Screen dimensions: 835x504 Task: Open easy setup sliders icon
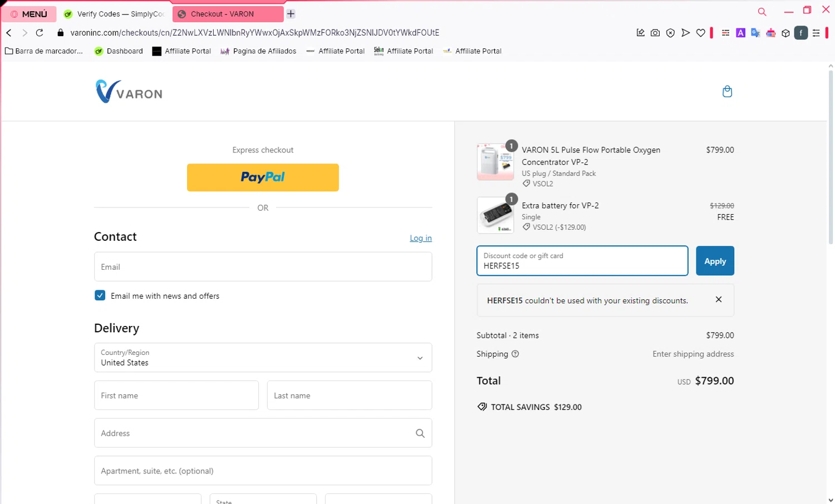[816, 33]
